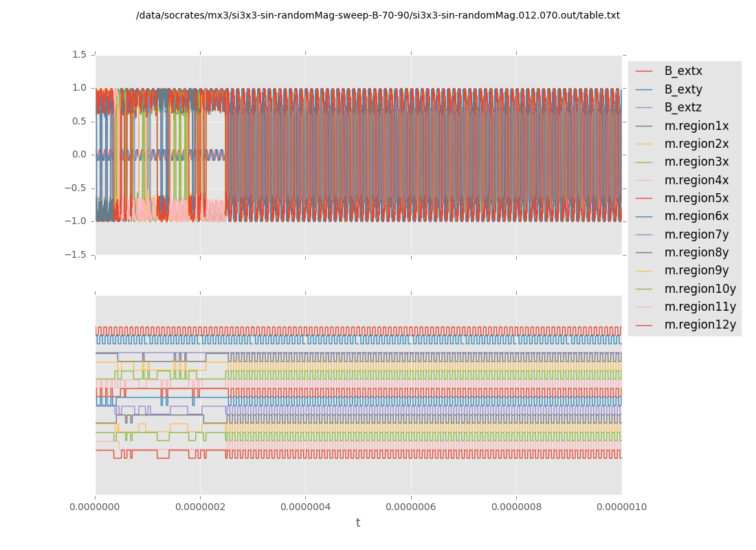Click the 1.5 y-axis tick label
The image size is (756, 550).
80,54
